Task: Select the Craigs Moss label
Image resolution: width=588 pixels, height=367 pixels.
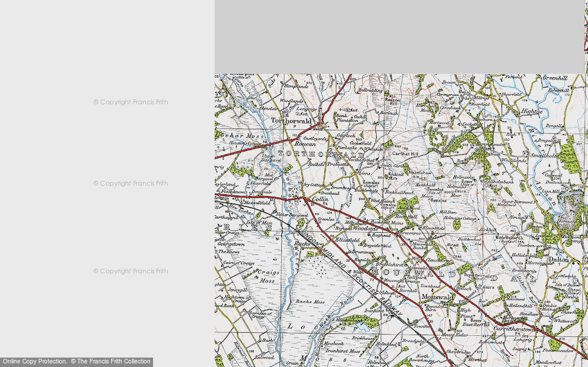Action: click(268, 276)
